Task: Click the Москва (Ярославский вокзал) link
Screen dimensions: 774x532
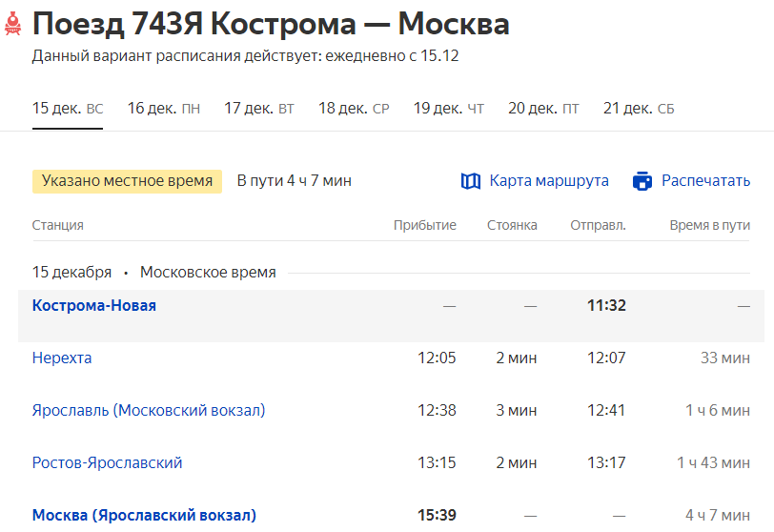Action: point(144,516)
